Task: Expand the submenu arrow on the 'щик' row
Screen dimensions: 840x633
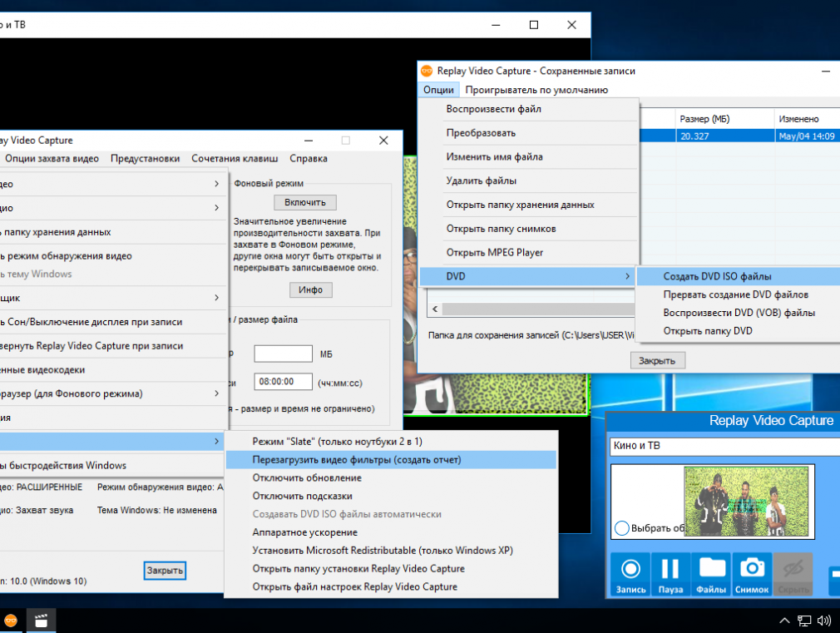Action: tap(216, 298)
